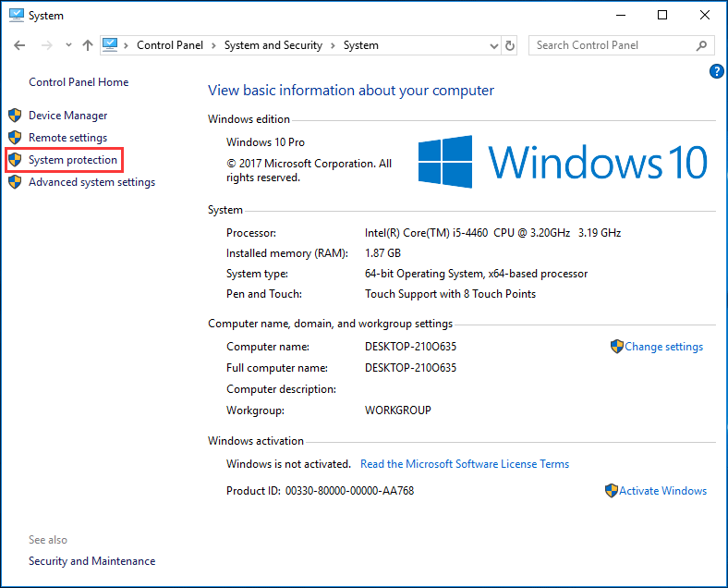Click shield icon beside Advanced system settings
728x588 pixels.
(x=15, y=182)
